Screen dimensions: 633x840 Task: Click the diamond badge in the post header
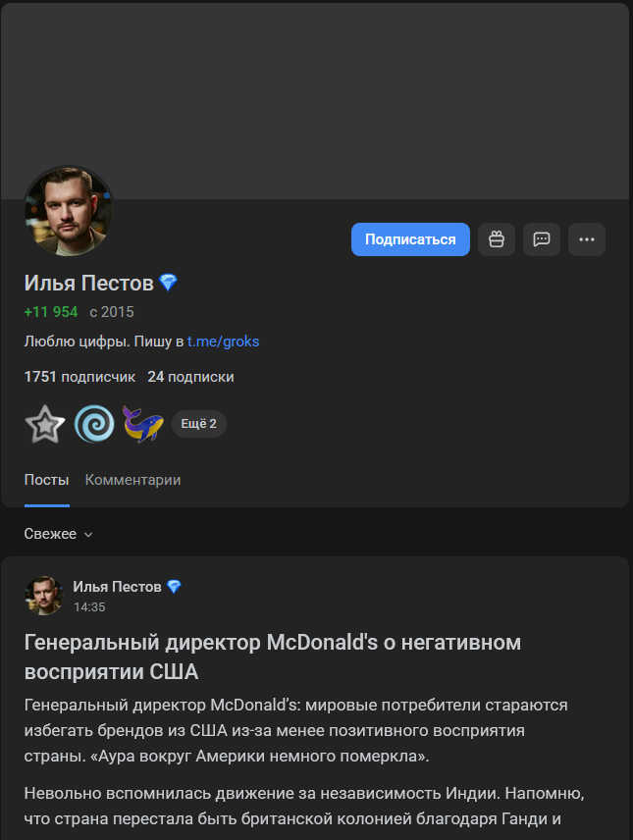[175, 586]
